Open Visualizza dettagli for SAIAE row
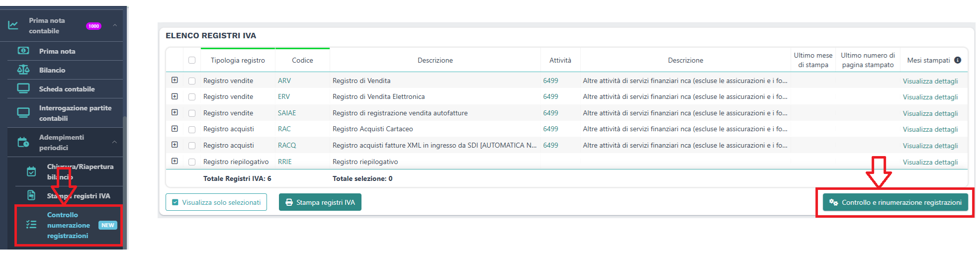 [x=930, y=113]
